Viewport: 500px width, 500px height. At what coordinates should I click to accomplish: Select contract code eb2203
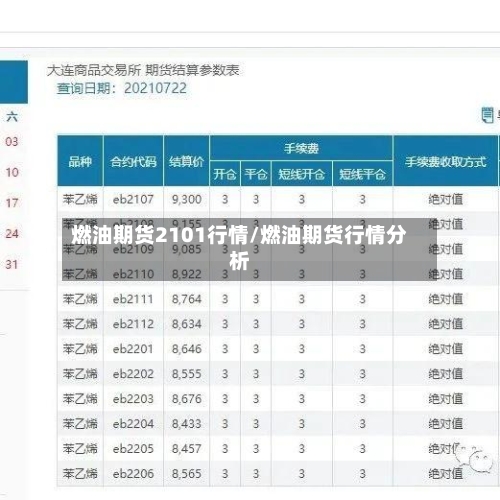pos(133,399)
